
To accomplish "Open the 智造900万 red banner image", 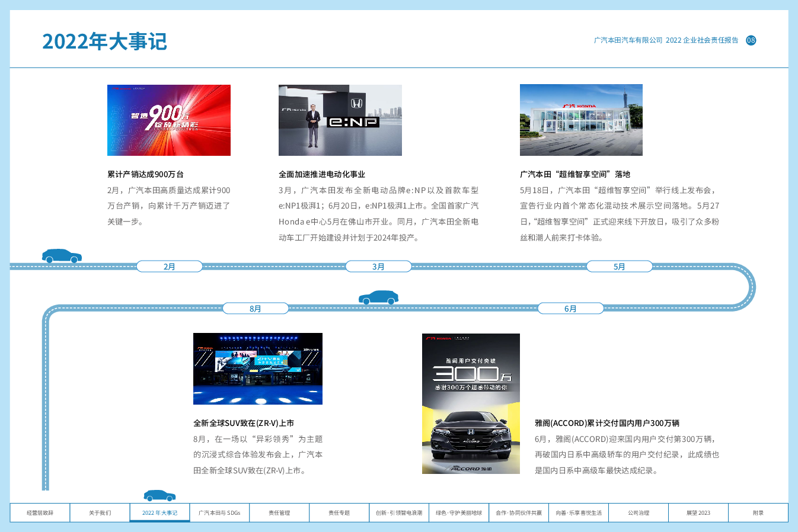I will click(169, 120).
